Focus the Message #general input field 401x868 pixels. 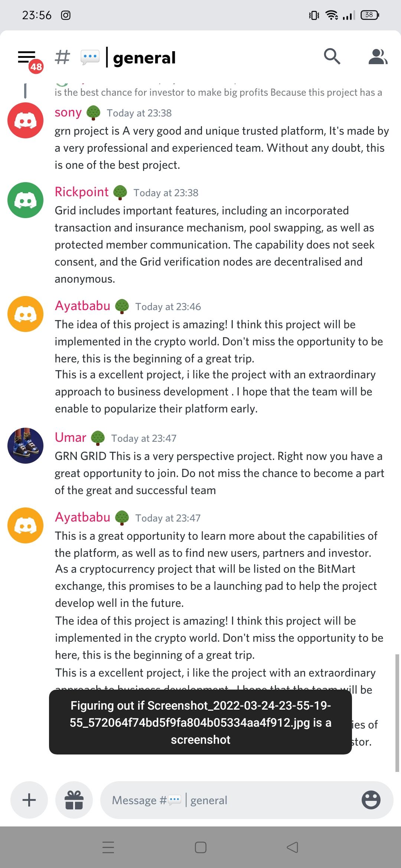pos(229,800)
